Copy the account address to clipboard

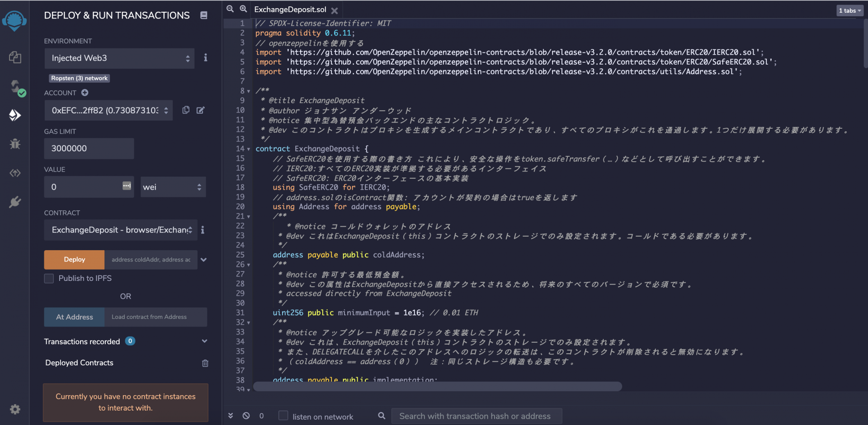pos(186,110)
